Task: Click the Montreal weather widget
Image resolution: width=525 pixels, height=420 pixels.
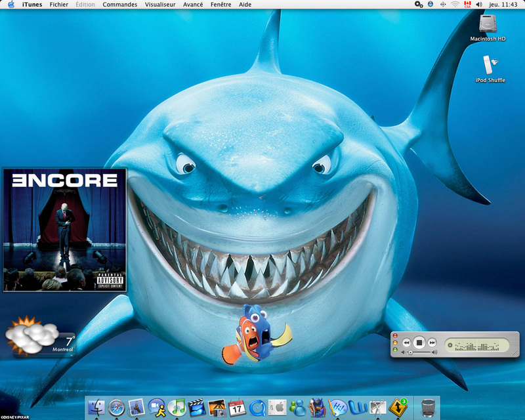Action: [40, 335]
